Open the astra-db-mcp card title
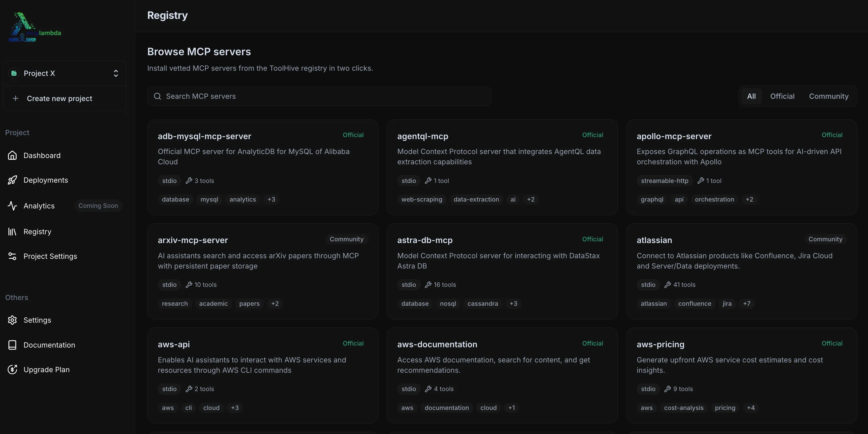The image size is (868, 434). tap(425, 240)
